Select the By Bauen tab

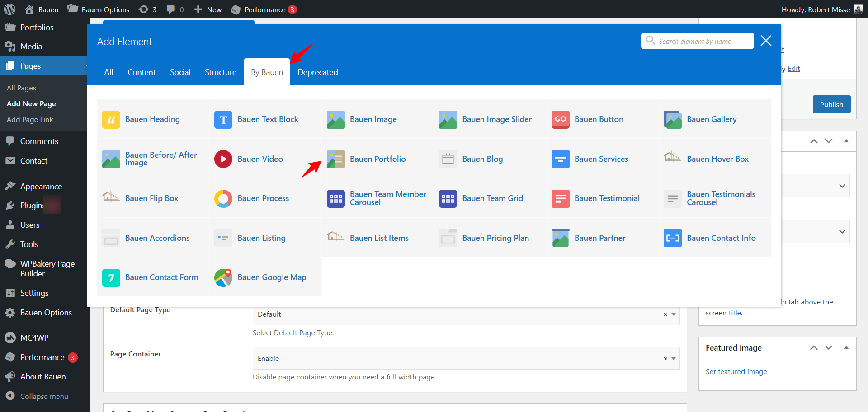pyautogui.click(x=267, y=72)
